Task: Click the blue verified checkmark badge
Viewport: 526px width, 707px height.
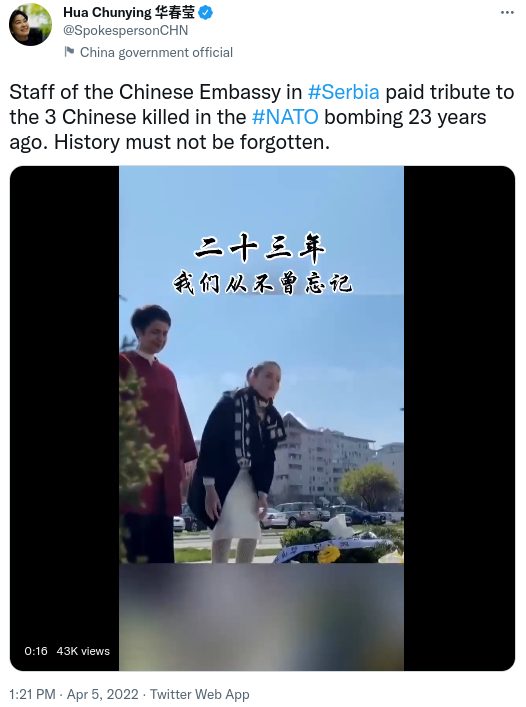Action: coord(206,13)
